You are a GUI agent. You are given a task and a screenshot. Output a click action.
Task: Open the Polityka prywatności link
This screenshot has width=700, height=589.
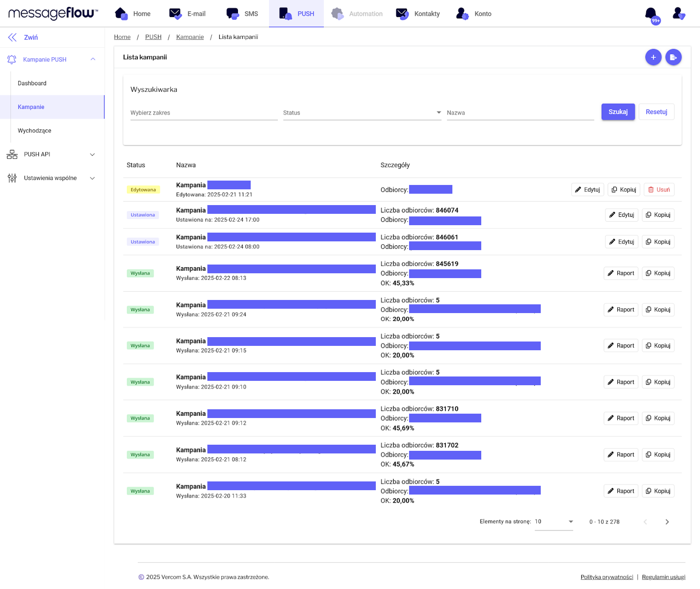pyautogui.click(x=606, y=577)
